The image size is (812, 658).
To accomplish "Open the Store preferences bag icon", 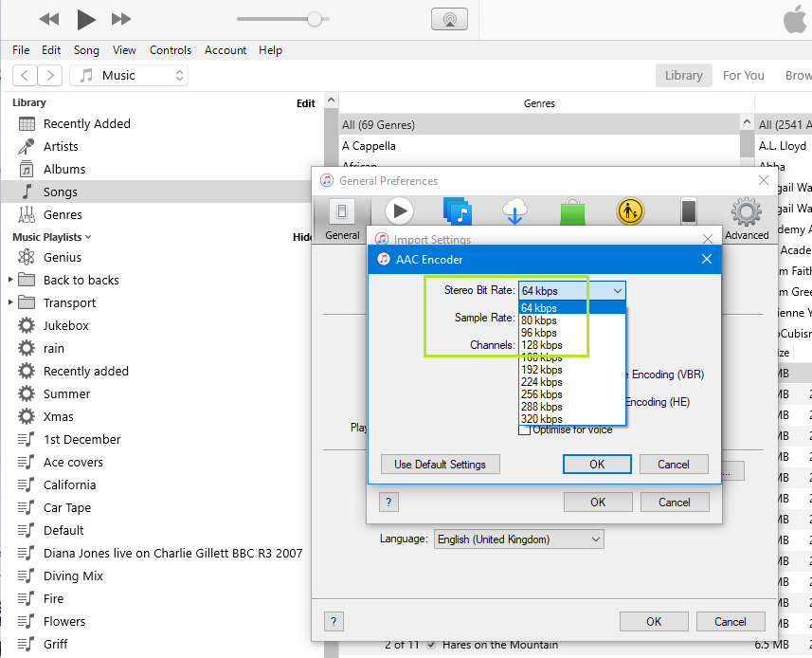I will pos(572,210).
